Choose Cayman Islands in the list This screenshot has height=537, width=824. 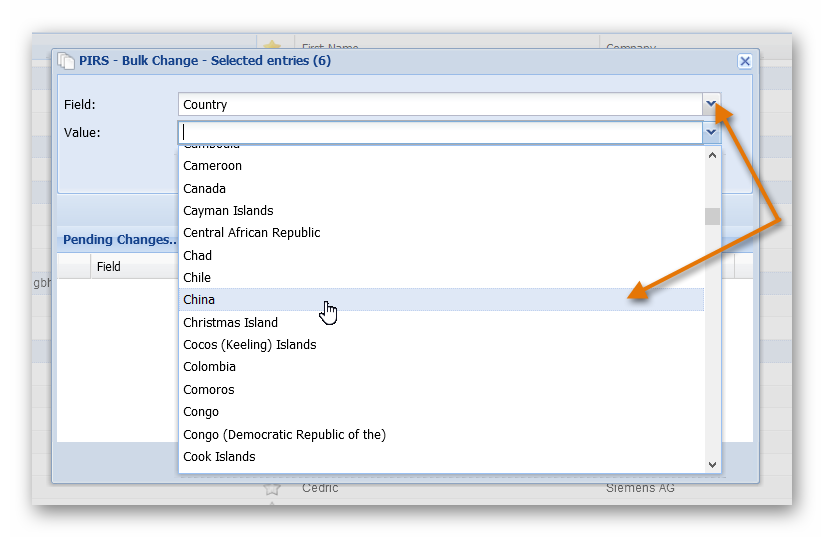coord(228,211)
